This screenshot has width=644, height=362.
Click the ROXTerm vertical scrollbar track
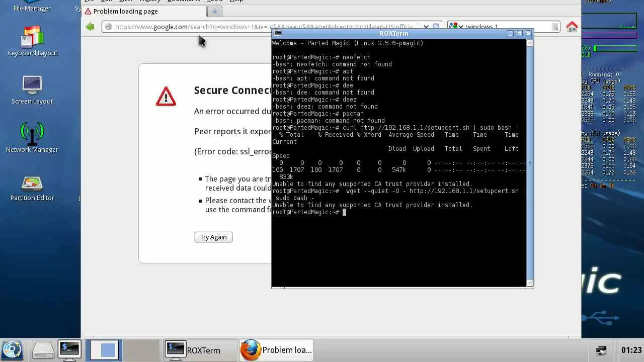(529, 163)
